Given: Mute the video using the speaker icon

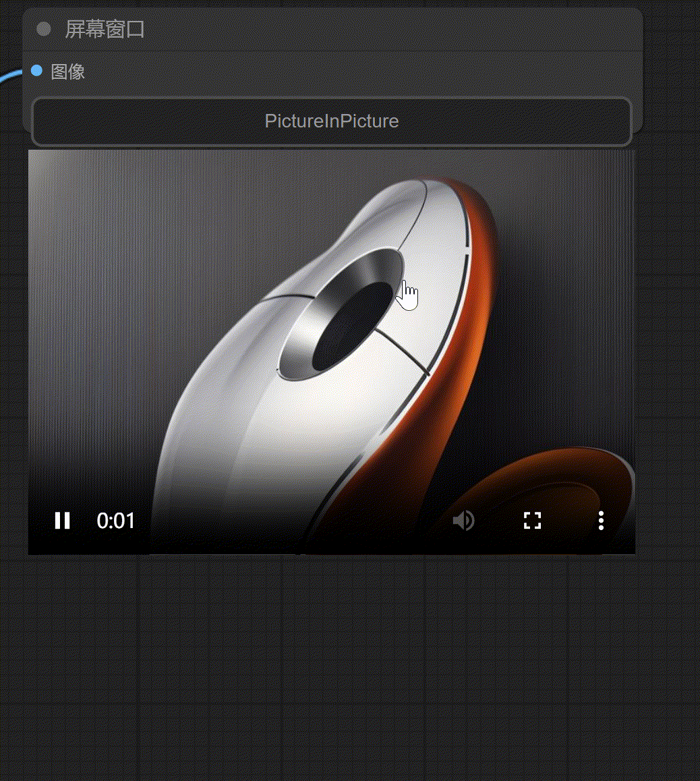Looking at the screenshot, I should (463, 521).
